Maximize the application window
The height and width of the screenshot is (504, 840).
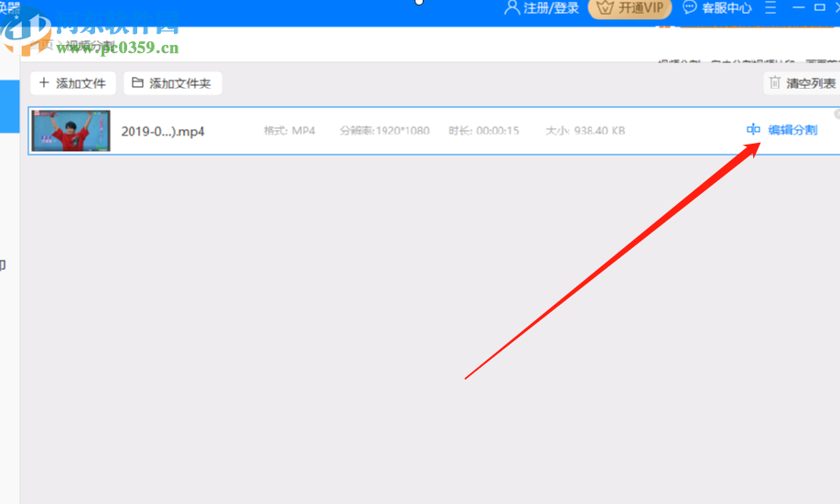coord(820,7)
